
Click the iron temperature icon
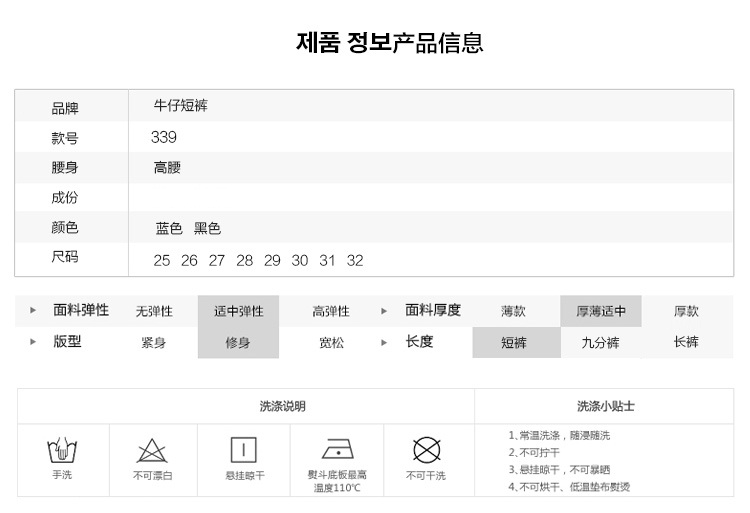(338, 449)
